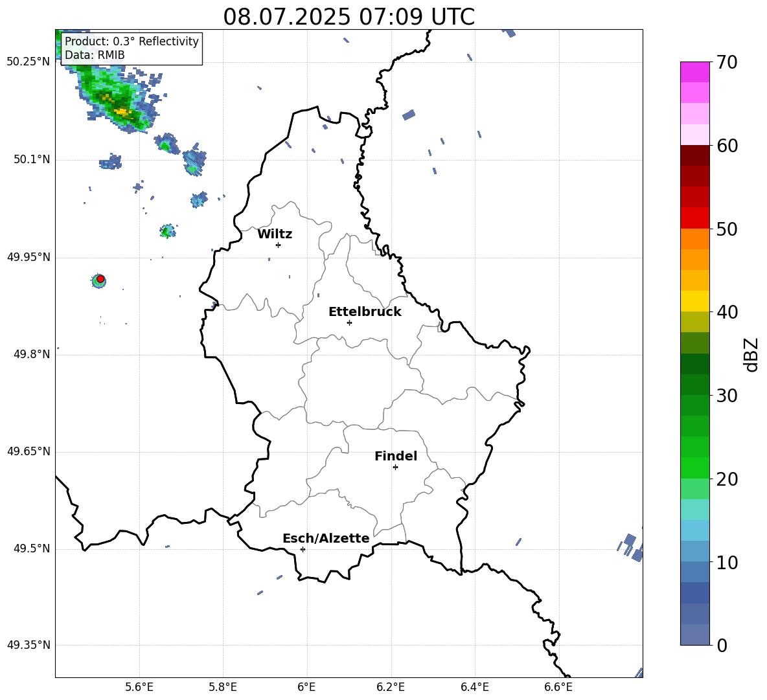Click the title 08.07.2025 07:09 UTC

(x=349, y=17)
